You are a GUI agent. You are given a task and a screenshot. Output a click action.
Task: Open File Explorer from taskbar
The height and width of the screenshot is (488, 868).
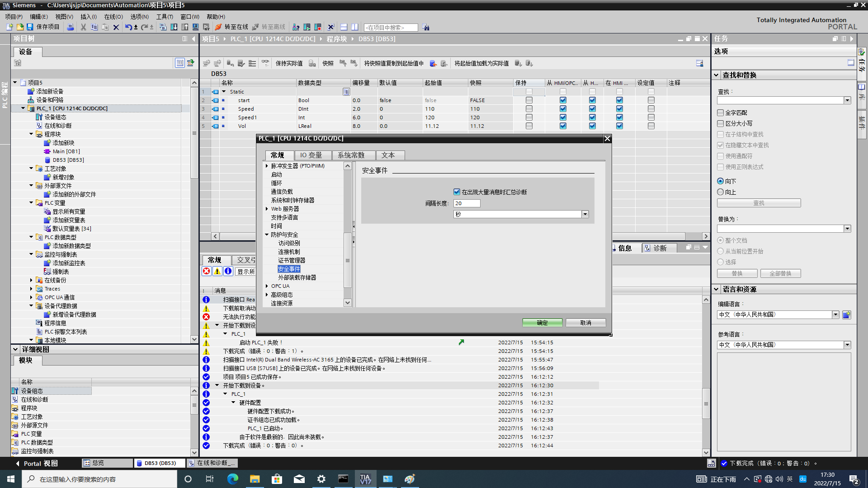pos(255,479)
